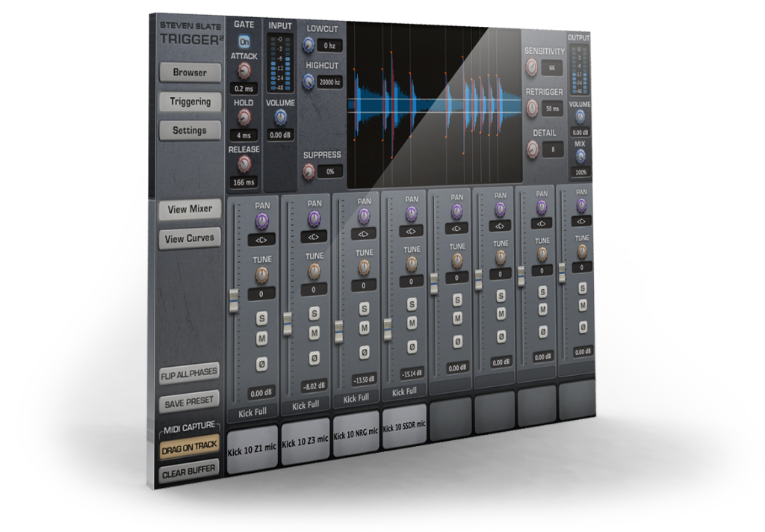Select View Curves

coord(189,238)
